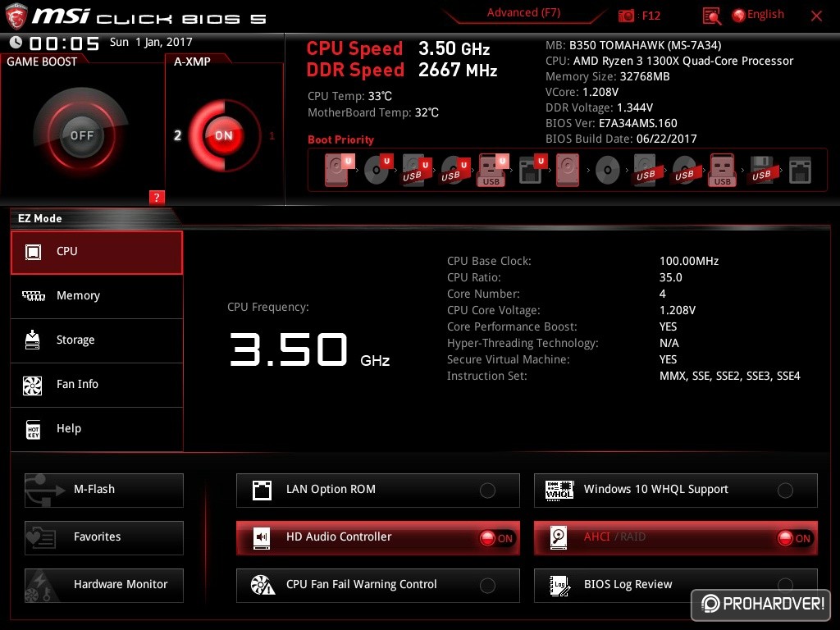840x630 pixels.
Task: Click the HD Audio speaker icon
Action: tap(262, 538)
